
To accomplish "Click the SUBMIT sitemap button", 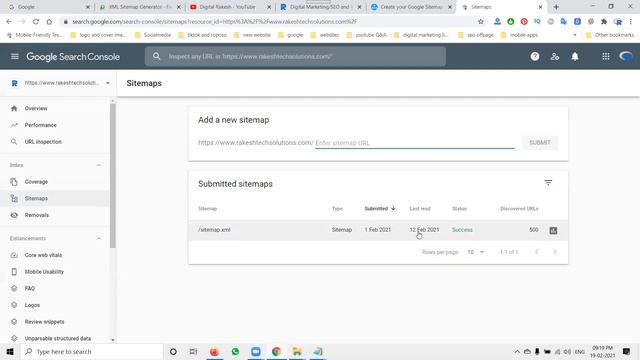I will [x=540, y=142].
